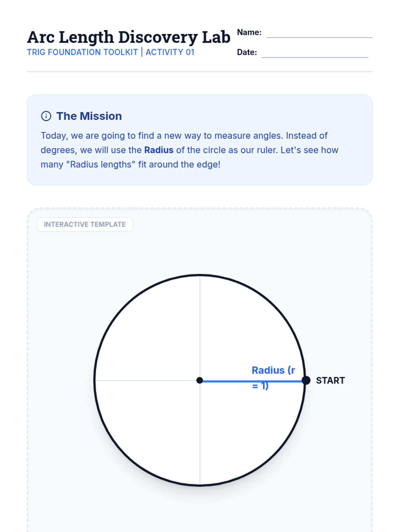The width and height of the screenshot is (399, 532).
Task: Click ACTIVITY 01 in the subtitle
Action: pyautogui.click(x=170, y=52)
